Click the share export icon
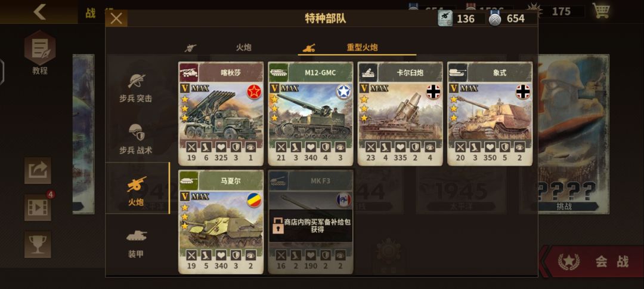Image resolution: width=644 pixels, height=289 pixels. pyautogui.click(x=38, y=170)
